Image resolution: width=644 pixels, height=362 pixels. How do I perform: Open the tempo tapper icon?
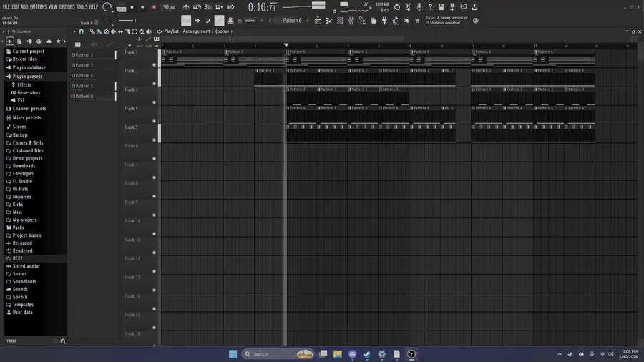pos(395,21)
